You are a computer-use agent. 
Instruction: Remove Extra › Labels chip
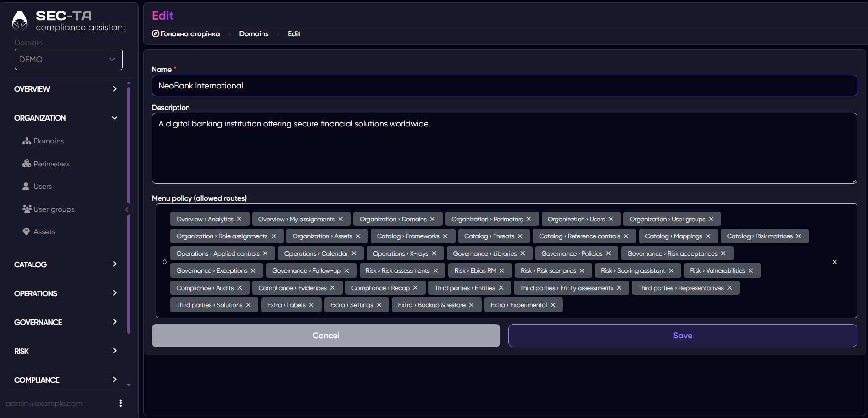[x=311, y=305]
